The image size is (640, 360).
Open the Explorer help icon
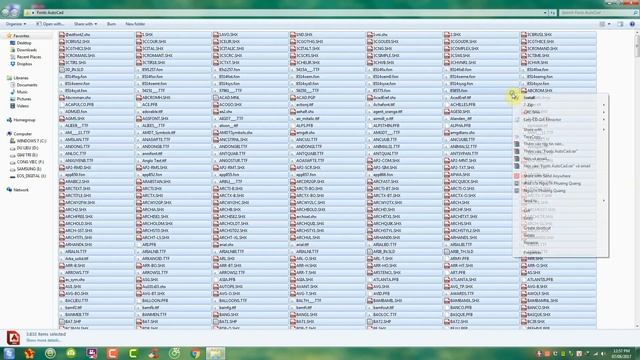click(x=632, y=24)
